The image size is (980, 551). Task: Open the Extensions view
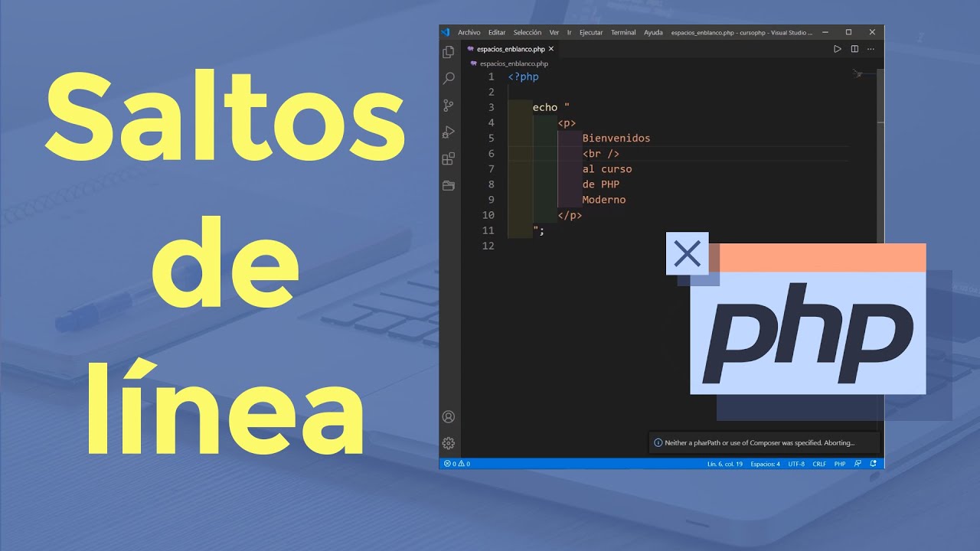[449, 159]
